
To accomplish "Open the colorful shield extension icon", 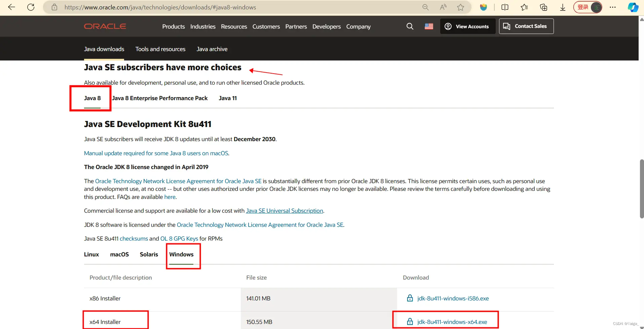I will 483,7.
